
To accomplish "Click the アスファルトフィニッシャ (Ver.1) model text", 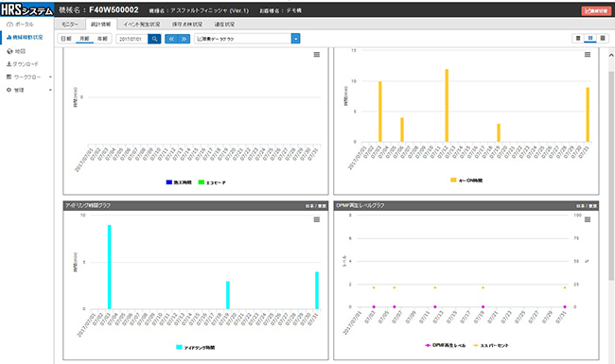I will coord(209,10).
